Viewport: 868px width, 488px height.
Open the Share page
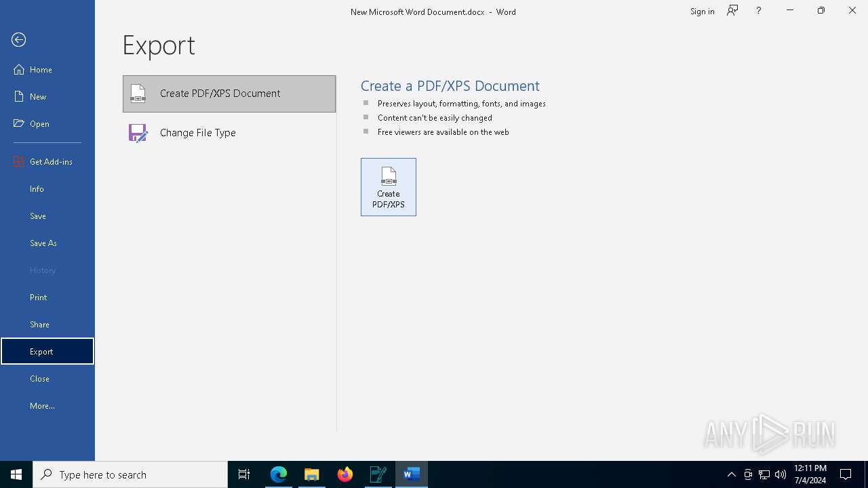coord(47,325)
